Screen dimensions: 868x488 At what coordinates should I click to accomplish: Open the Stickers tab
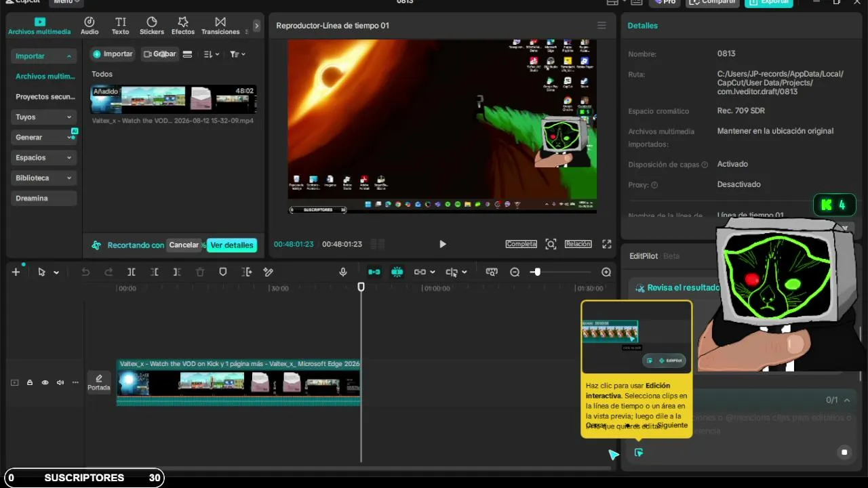[152, 26]
